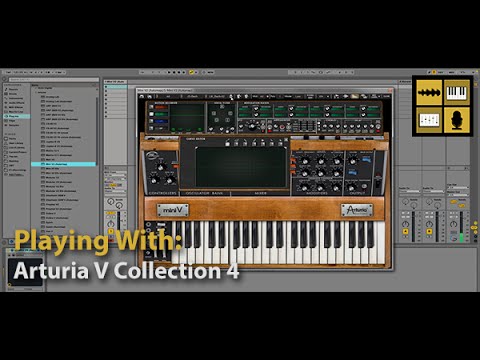Image resolution: width=480 pixels, height=360 pixels.
Task: Open Audio To dropdown on first return track
Action: coord(409,192)
